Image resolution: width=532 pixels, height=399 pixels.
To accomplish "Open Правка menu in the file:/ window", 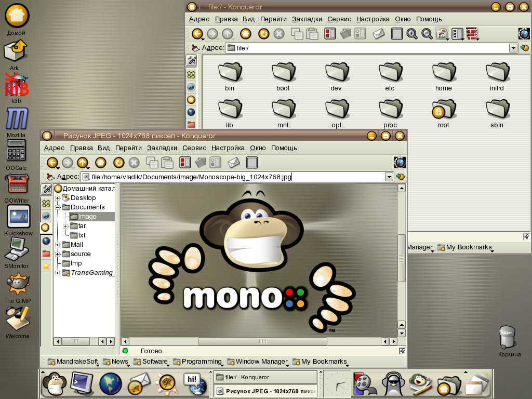I will pos(227,19).
